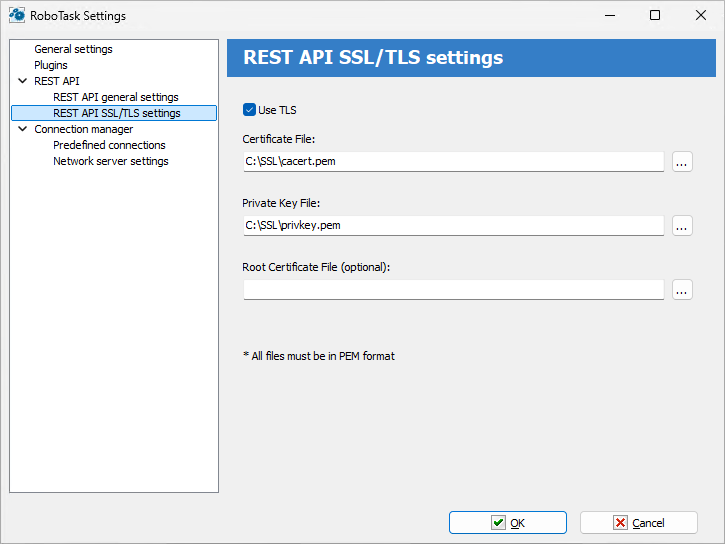Click the PEM format note text
This screenshot has height=544, width=725.
(319, 356)
